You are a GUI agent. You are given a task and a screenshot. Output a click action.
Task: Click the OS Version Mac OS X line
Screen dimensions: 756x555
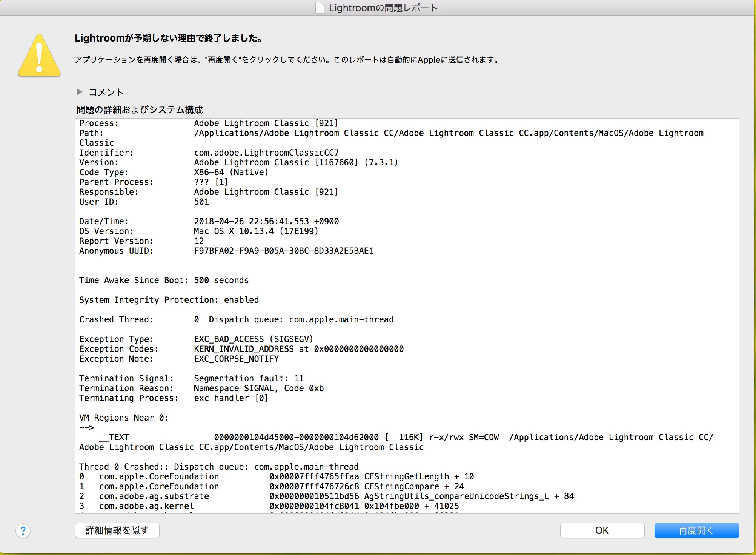(256, 231)
